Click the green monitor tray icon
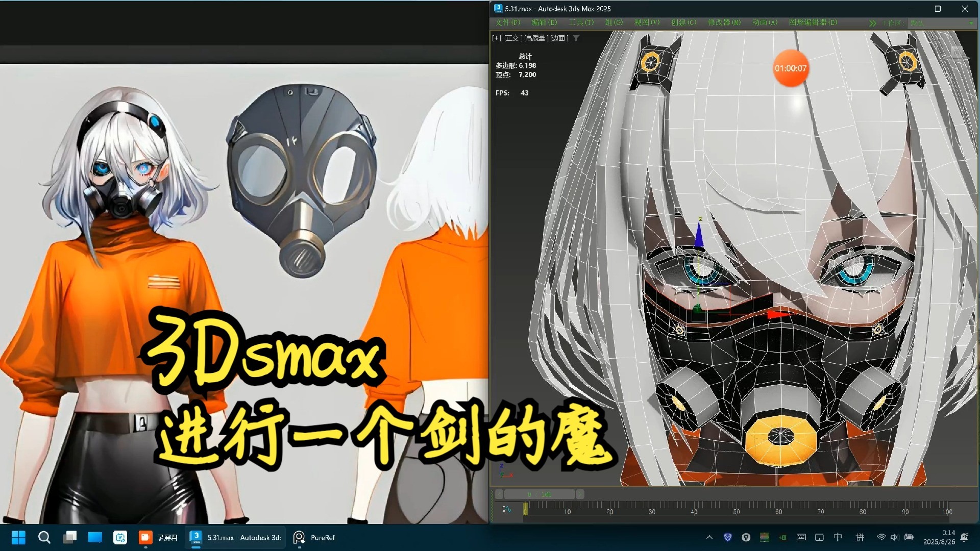This screenshot has width=980, height=551. [765, 537]
